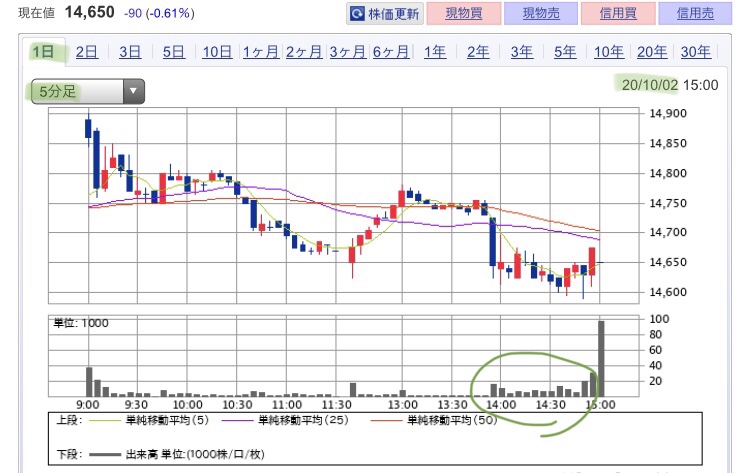This screenshot has width=736, height=473.
Task: Click the 100 volume axis label
Action: [x=659, y=319]
